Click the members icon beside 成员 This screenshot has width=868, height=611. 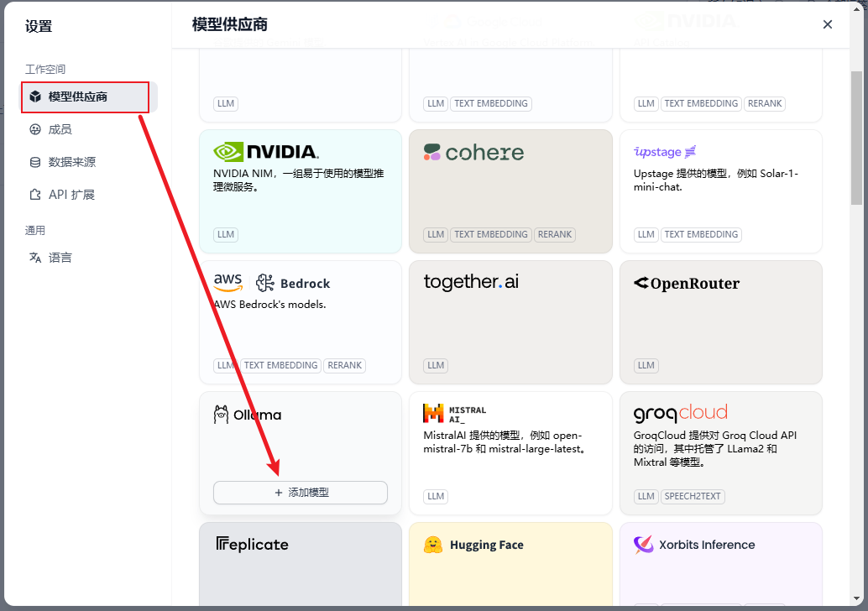pyautogui.click(x=35, y=129)
